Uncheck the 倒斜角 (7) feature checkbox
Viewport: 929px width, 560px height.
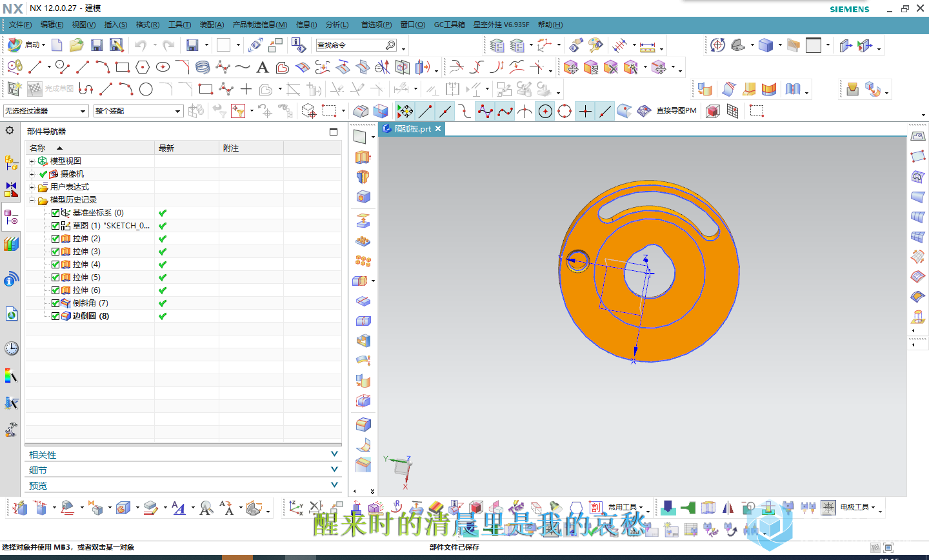pyautogui.click(x=55, y=303)
